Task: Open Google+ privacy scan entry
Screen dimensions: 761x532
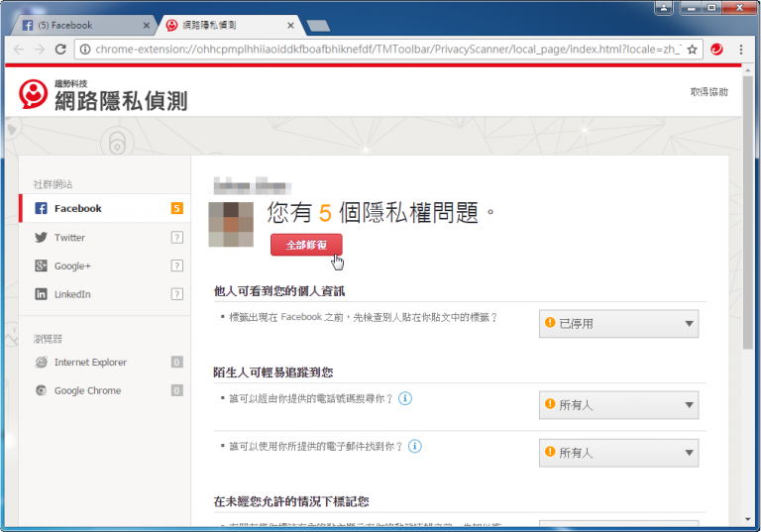Action: 105,266
